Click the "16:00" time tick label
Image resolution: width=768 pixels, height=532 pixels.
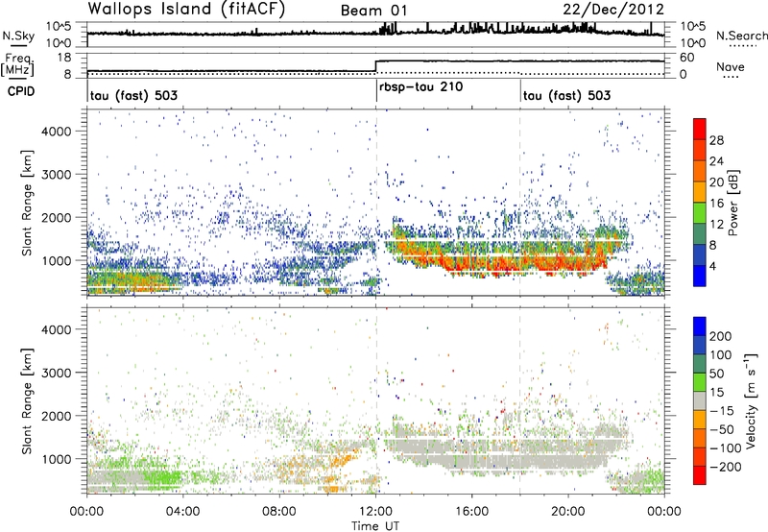471,512
